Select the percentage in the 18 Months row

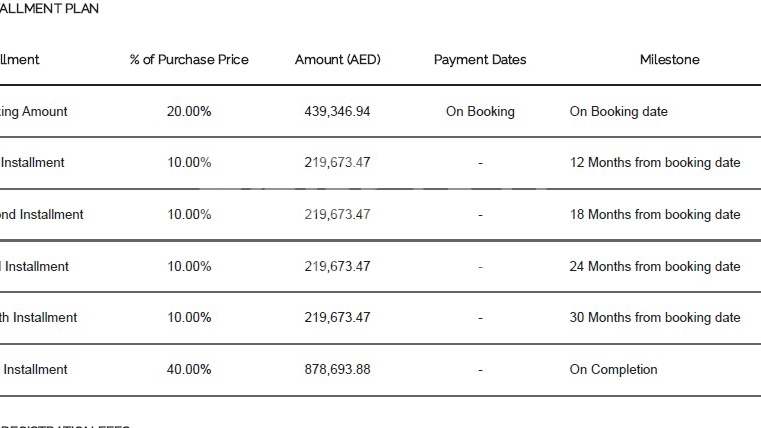click(189, 215)
